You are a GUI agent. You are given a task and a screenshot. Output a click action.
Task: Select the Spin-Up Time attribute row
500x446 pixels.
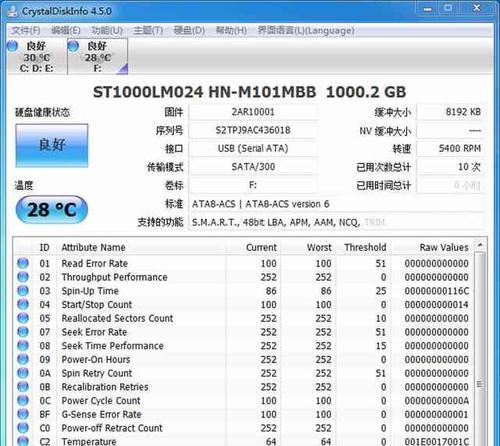click(x=243, y=291)
